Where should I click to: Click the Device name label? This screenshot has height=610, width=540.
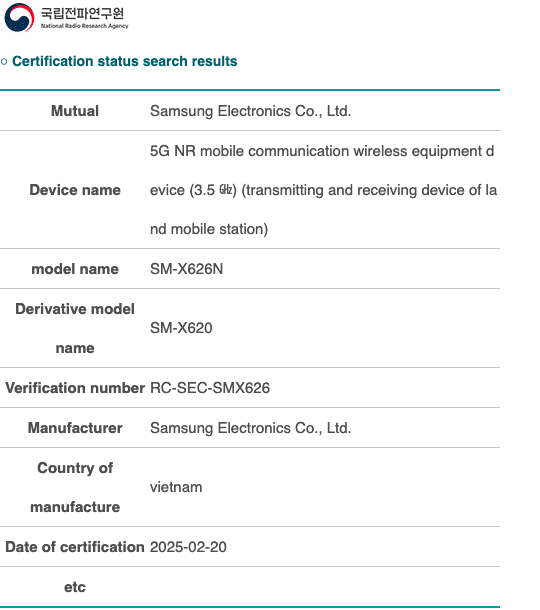coord(75,190)
